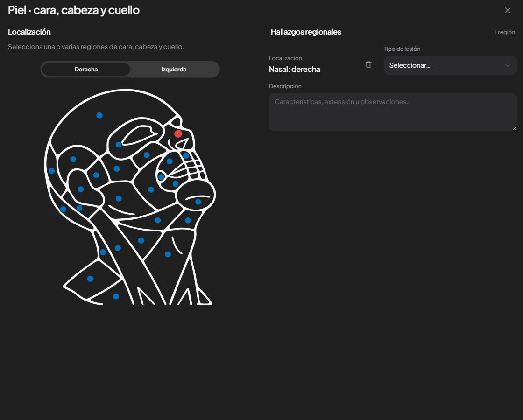This screenshot has height=420, width=523.
Task: Deselect the red nasal region marker
Action: [x=178, y=133]
